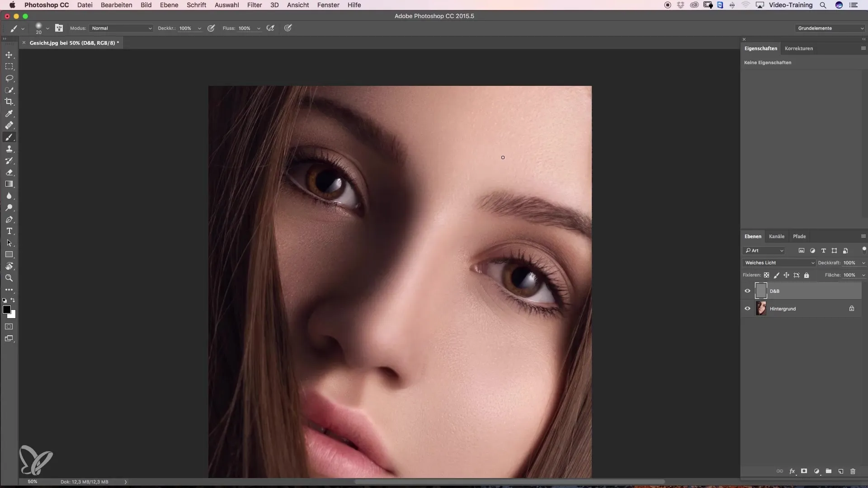Open the Weiches Licht blend mode dropdown
This screenshot has width=868, height=488.
click(x=779, y=263)
